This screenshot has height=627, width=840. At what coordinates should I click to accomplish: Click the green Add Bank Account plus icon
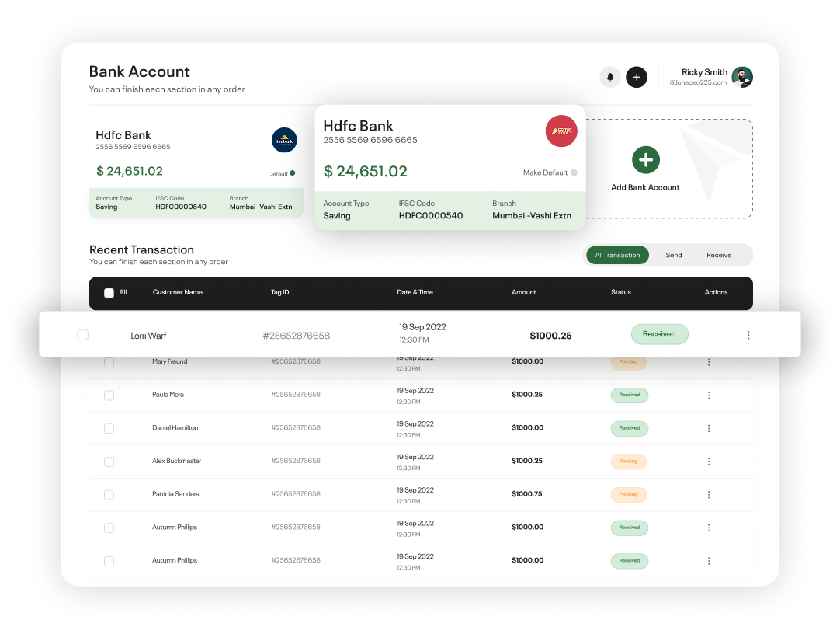point(645,160)
